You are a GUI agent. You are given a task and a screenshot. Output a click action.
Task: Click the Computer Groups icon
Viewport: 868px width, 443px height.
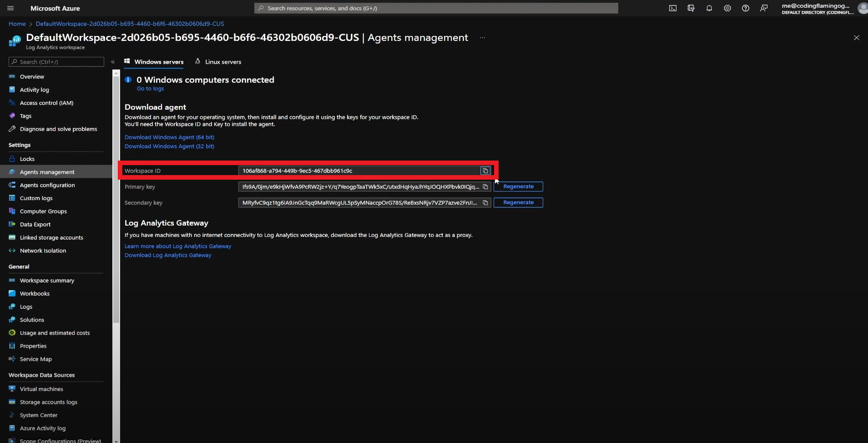12,211
